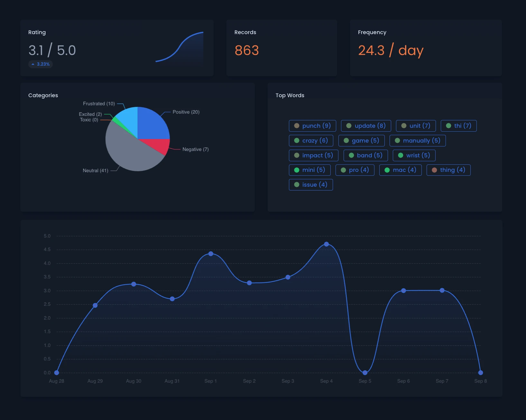This screenshot has width=526, height=420.
Task: Click the wrist (5) word tag
Action: coord(414,155)
